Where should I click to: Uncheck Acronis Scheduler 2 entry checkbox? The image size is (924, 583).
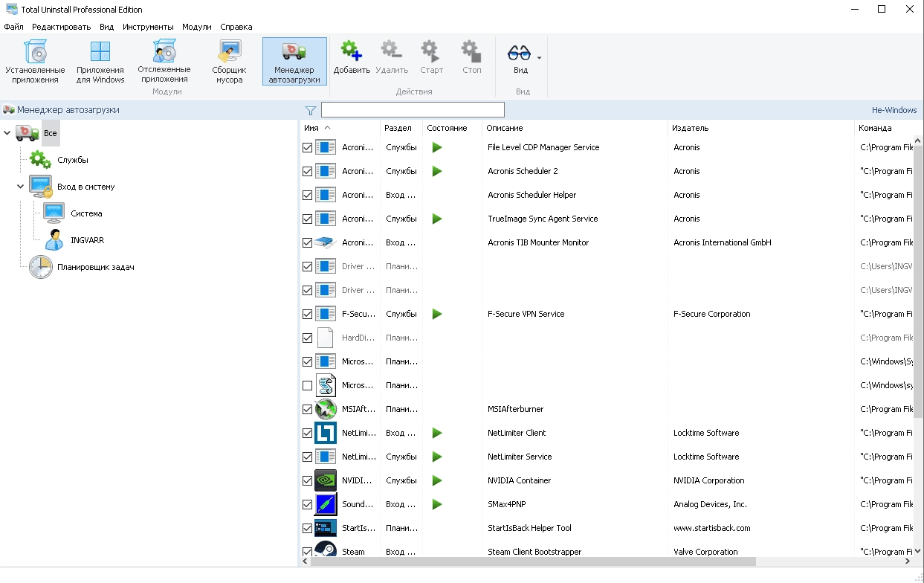coord(308,171)
